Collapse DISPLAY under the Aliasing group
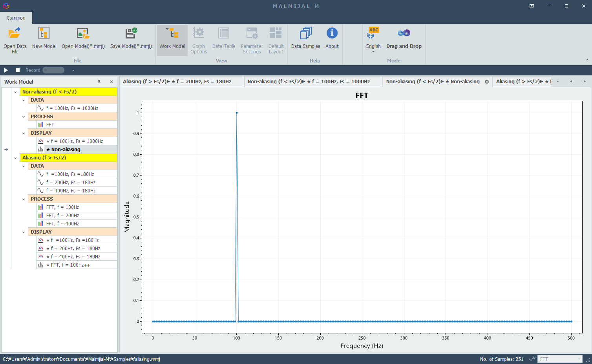The height and width of the screenshot is (364, 592). [24, 232]
